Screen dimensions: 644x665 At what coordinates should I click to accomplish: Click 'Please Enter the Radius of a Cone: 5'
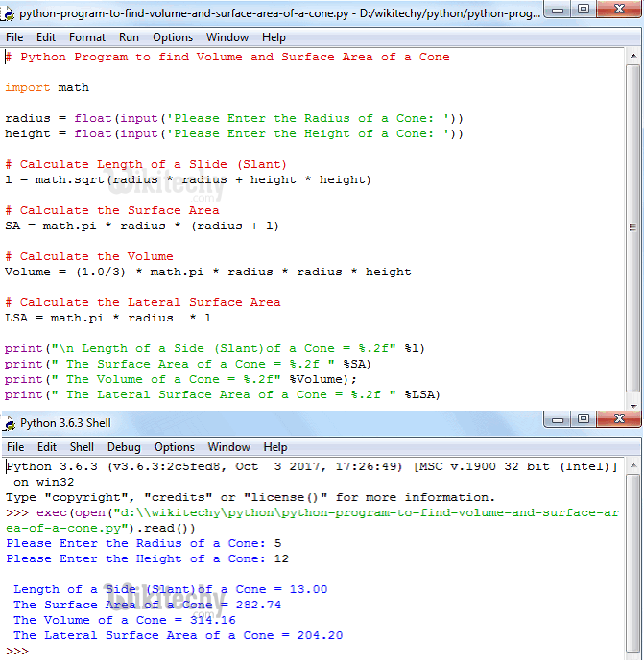tap(144, 543)
